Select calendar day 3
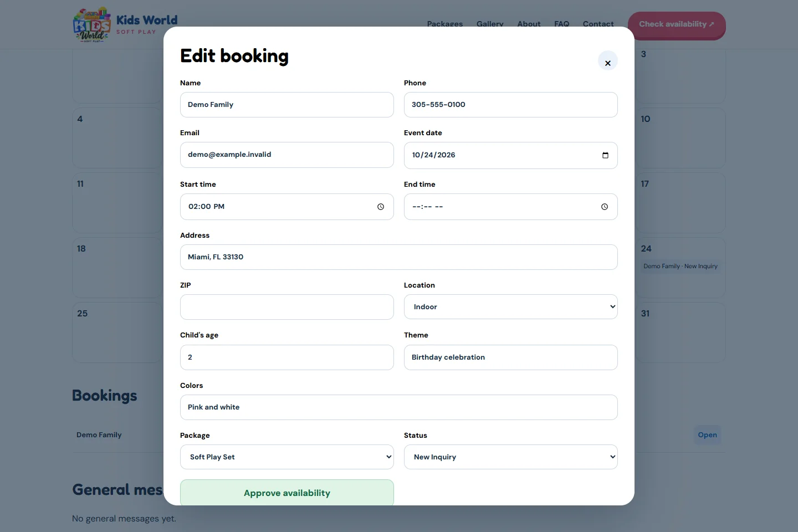798x532 pixels. [x=681, y=76]
